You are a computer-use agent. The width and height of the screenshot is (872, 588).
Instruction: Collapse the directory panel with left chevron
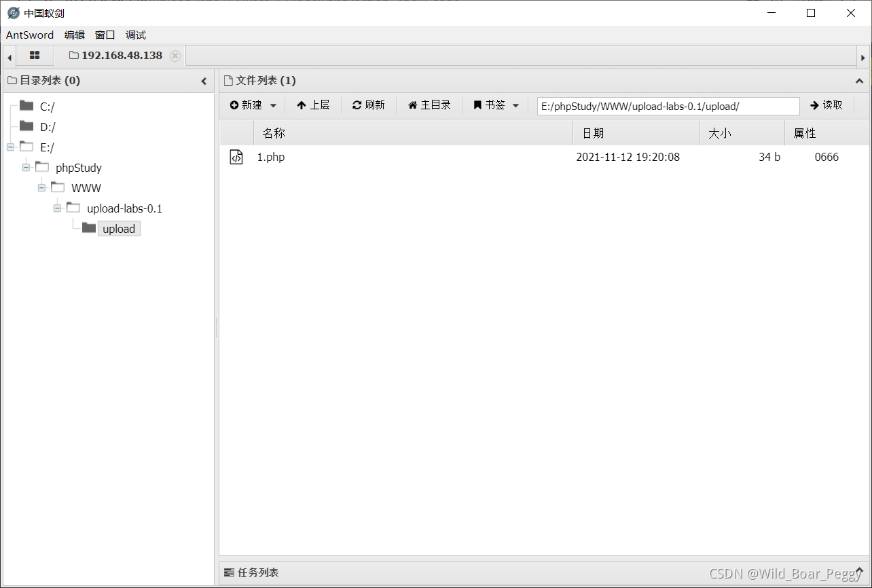[204, 80]
